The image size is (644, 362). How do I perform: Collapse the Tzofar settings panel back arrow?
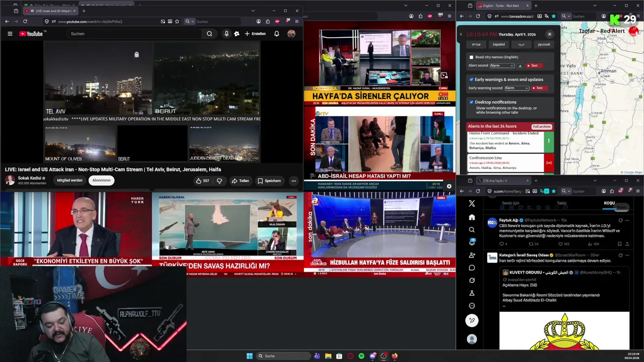click(x=461, y=34)
